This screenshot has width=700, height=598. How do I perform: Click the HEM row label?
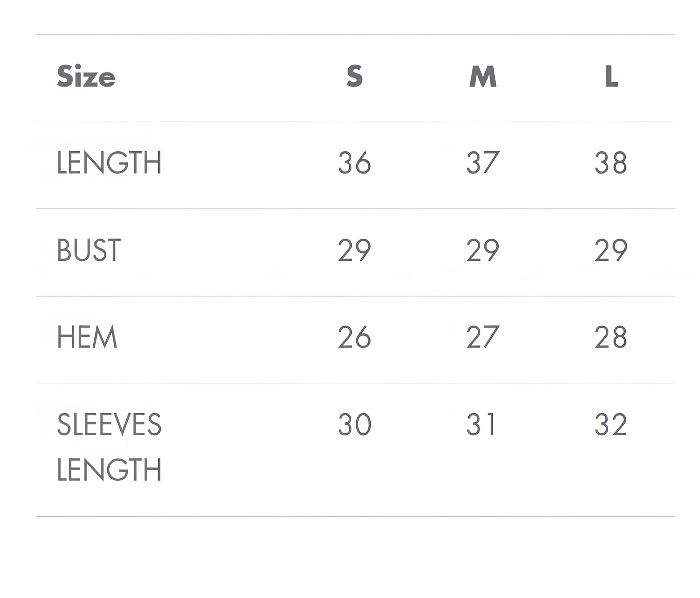coord(87,337)
